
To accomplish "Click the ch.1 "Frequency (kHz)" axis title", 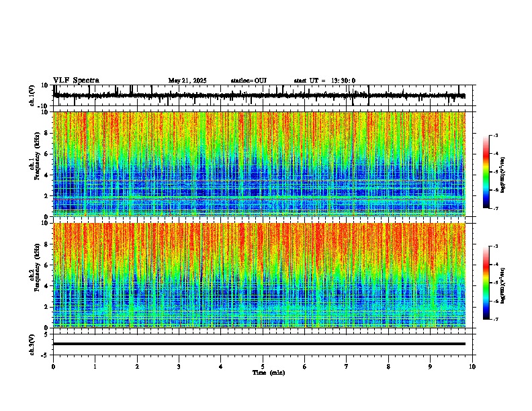I will click(x=38, y=156).
